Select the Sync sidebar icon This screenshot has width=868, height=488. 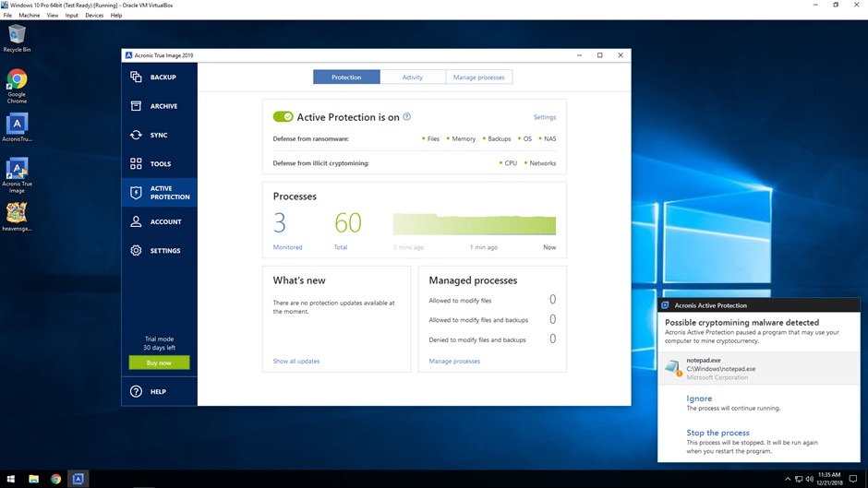click(x=136, y=135)
